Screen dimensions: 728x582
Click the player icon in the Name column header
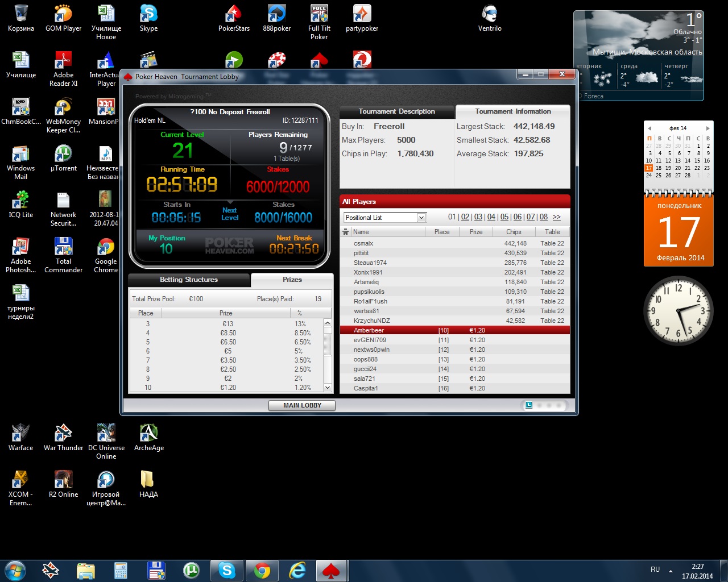[345, 232]
